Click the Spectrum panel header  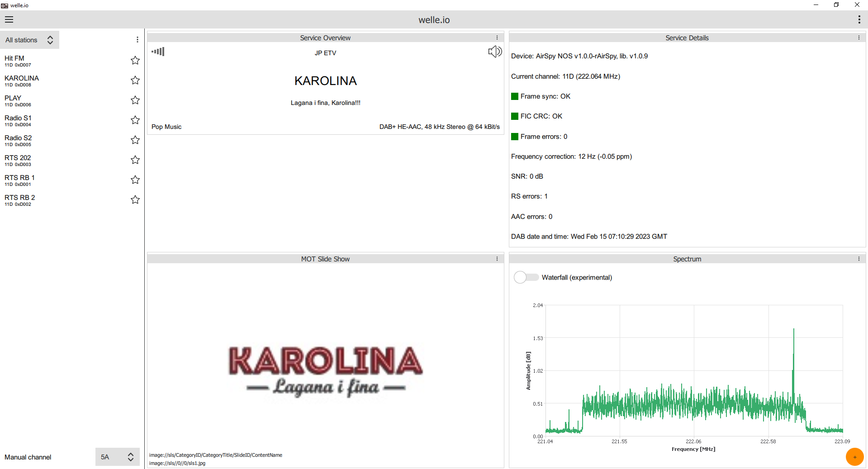pyautogui.click(x=687, y=259)
